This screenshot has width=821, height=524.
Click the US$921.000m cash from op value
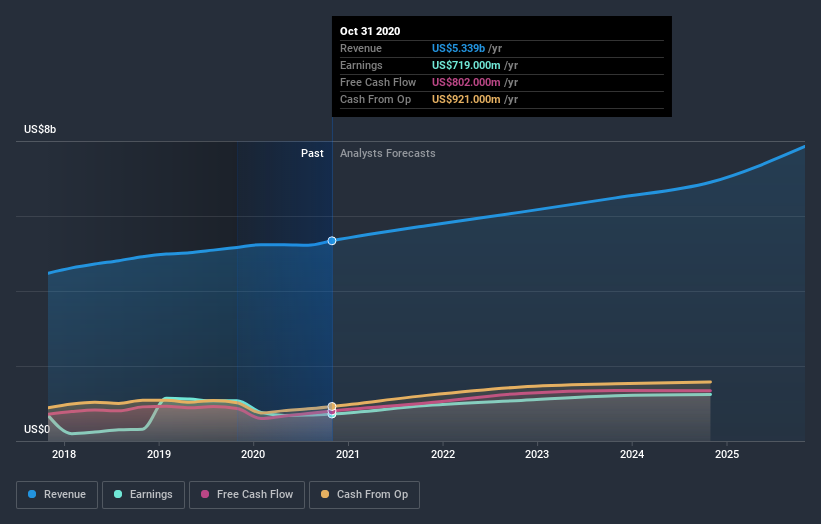(x=466, y=99)
